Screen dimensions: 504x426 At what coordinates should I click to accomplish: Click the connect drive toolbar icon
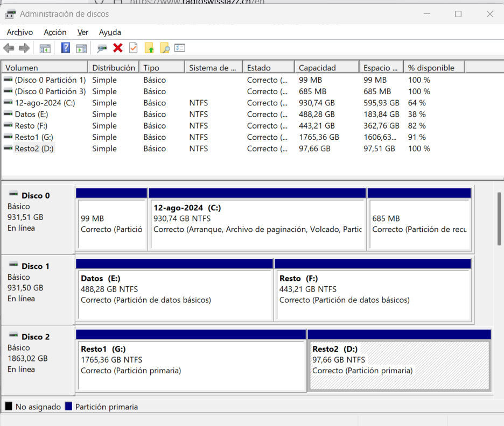(x=102, y=48)
